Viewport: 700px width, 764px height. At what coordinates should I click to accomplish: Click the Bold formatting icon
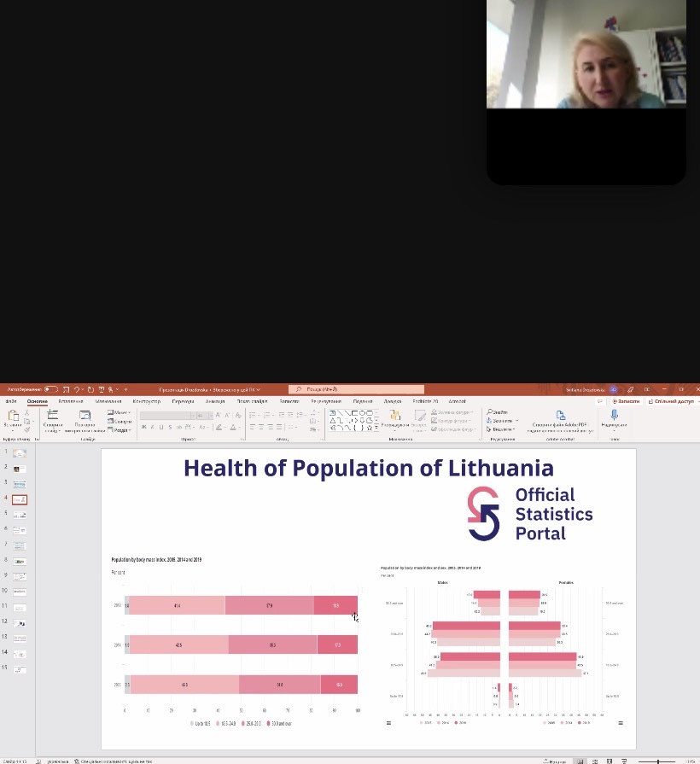144,427
